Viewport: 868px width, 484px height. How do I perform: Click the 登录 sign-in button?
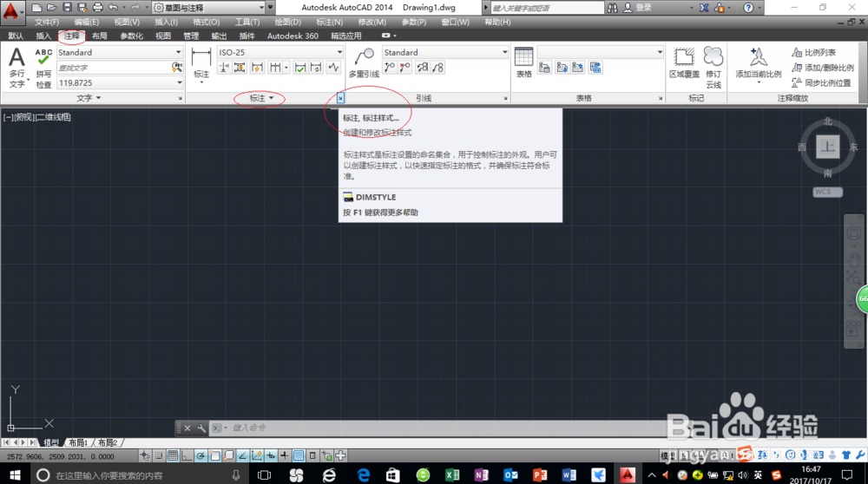(638, 8)
